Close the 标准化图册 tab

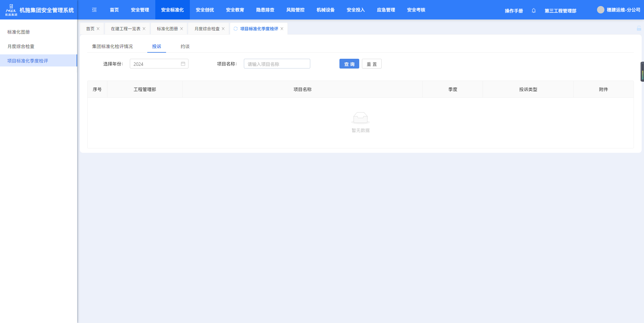[x=181, y=29]
